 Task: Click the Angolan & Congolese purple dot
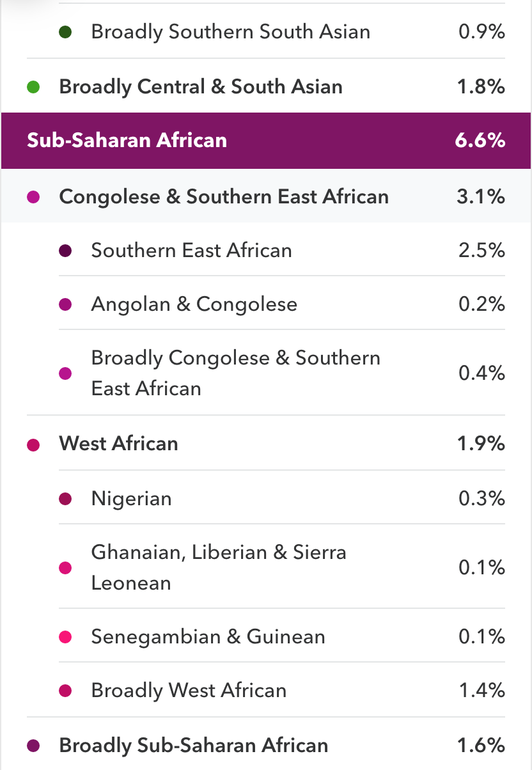(65, 304)
